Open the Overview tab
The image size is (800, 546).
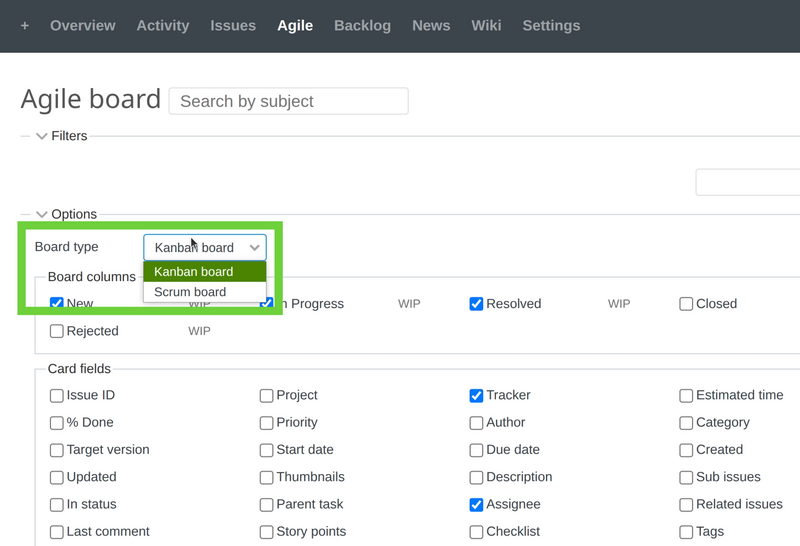click(83, 26)
